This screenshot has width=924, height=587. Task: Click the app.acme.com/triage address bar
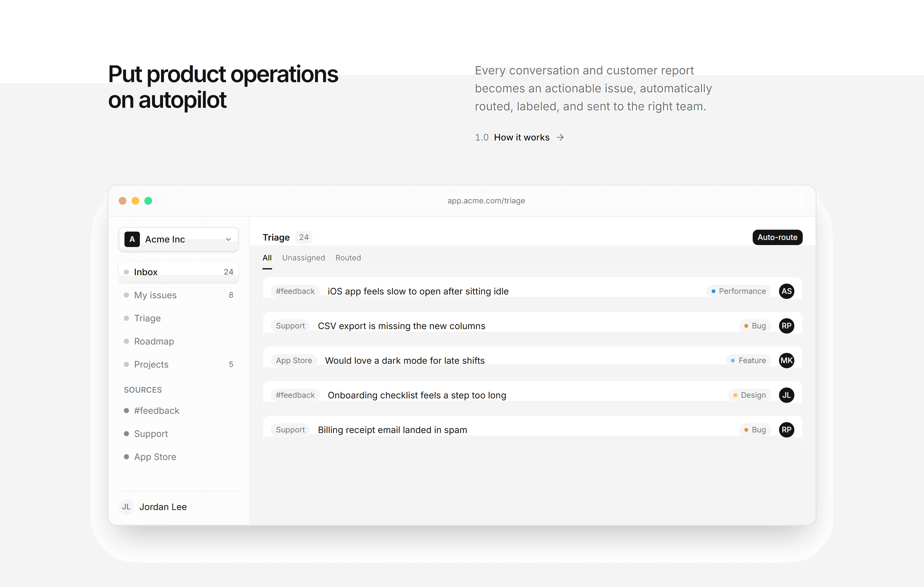(x=486, y=201)
